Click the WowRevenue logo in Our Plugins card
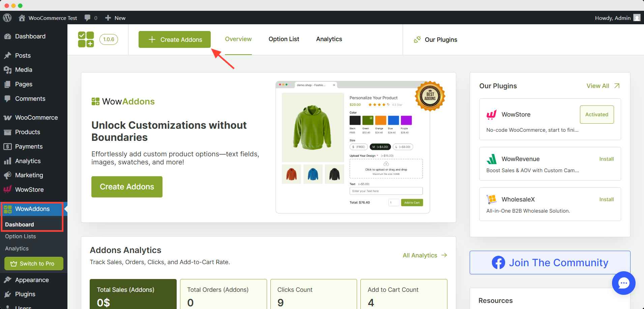The image size is (644, 309). coord(492,159)
